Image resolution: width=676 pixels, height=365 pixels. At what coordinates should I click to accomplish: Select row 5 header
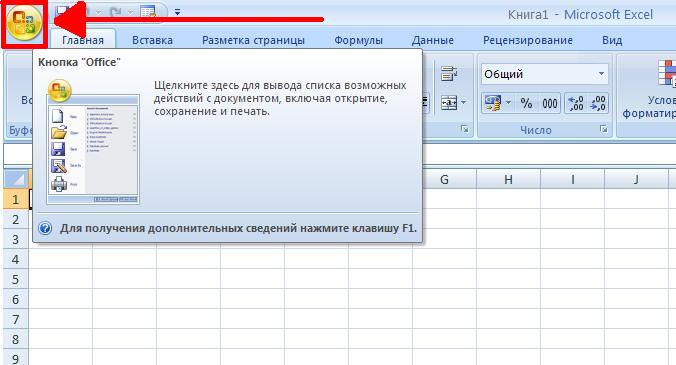click(16, 279)
